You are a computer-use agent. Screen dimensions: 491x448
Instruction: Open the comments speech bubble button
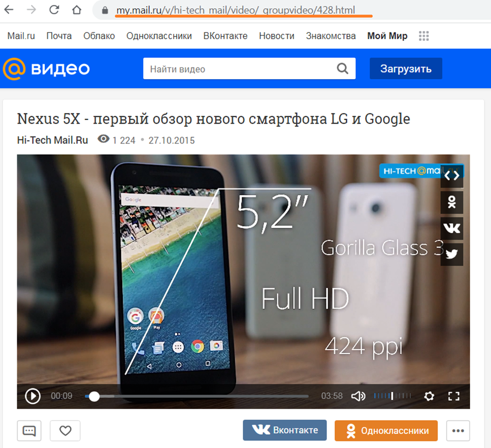coord(29,431)
